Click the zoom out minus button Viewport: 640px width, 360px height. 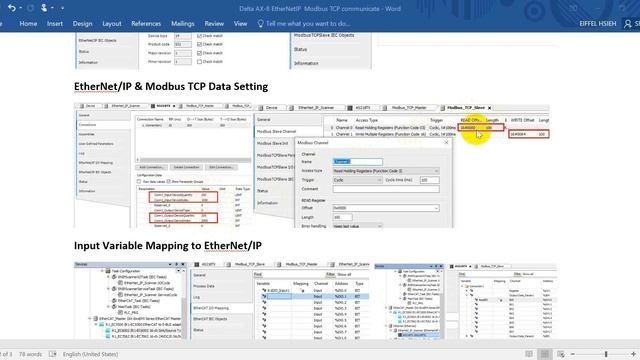pos(573,354)
